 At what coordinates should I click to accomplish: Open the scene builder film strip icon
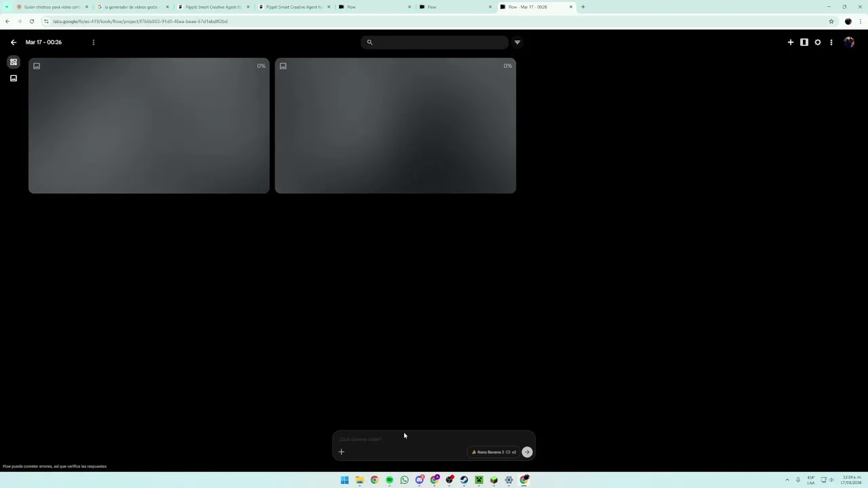click(804, 42)
